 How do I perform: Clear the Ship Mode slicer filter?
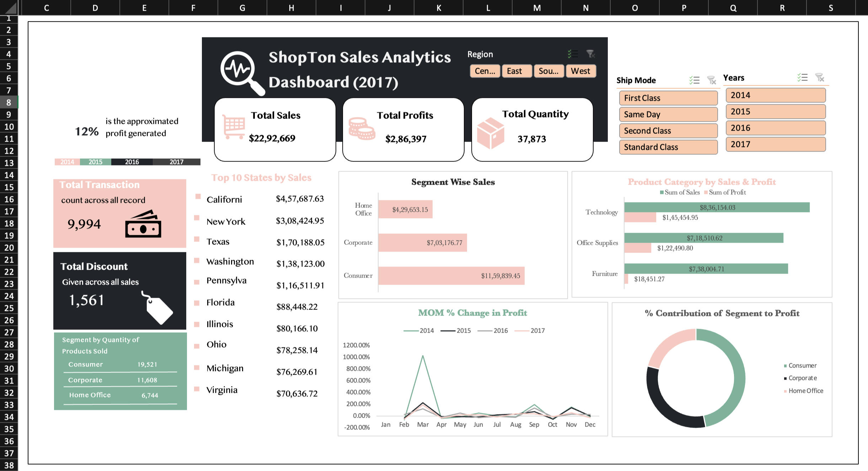(x=711, y=80)
